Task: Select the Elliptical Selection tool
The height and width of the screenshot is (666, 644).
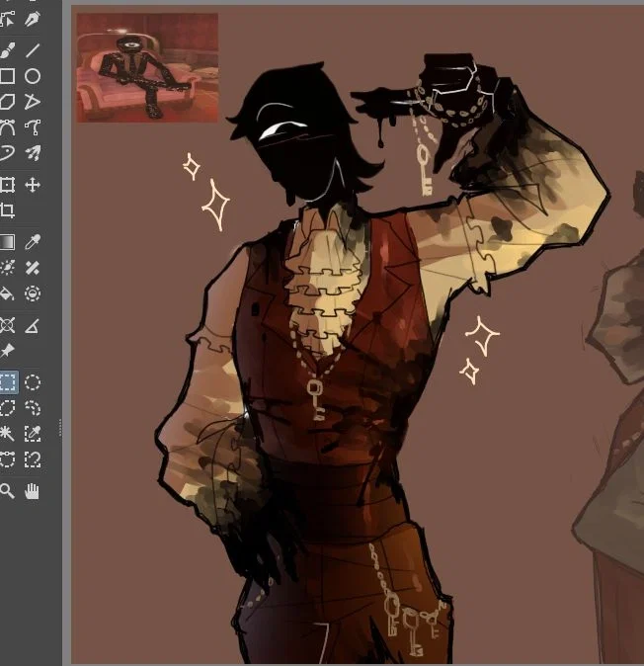Action: (33, 382)
